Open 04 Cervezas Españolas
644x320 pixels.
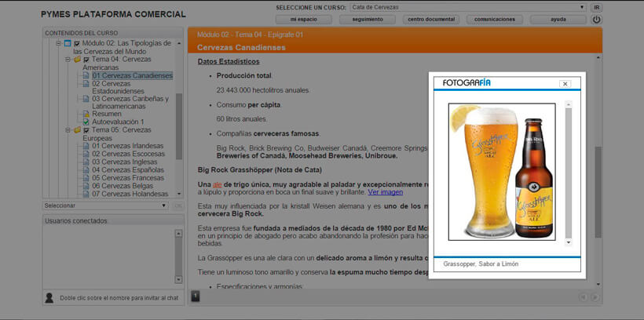point(128,170)
